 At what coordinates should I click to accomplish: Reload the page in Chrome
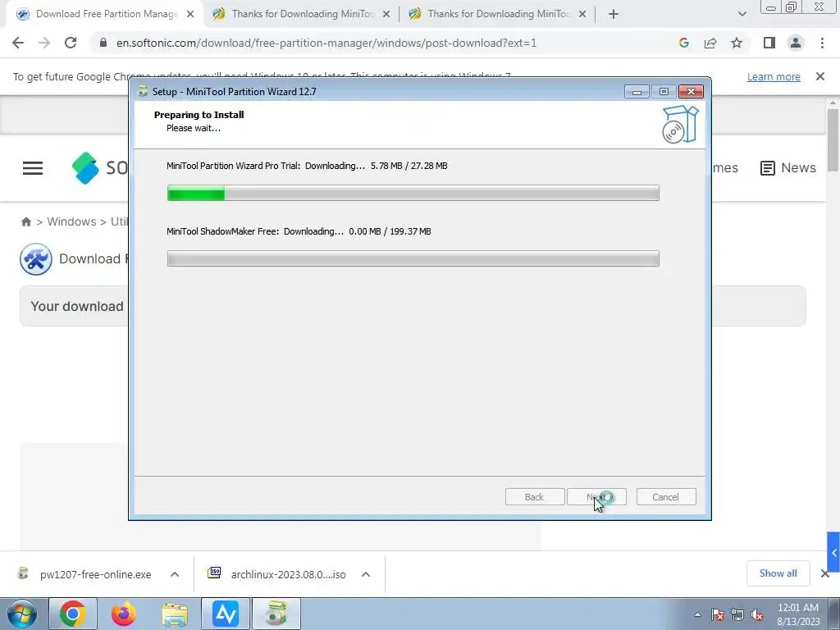[x=71, y=43]
